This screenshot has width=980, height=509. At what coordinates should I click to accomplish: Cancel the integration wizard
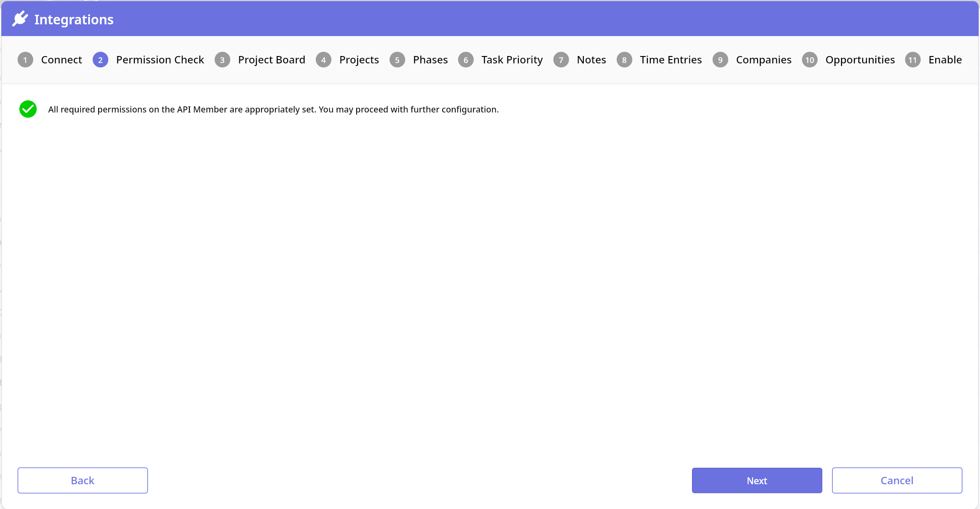(x=897, y=480)
